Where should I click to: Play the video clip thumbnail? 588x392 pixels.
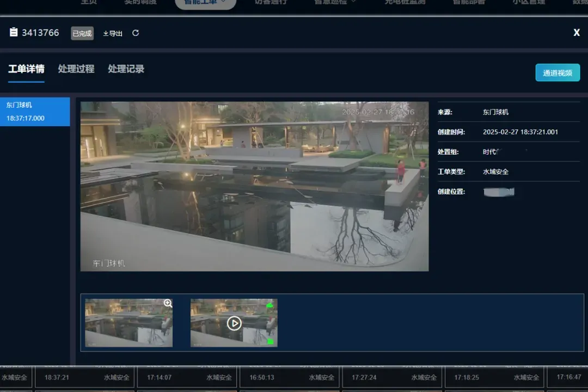pyautogui.click(x=234, y=323)
